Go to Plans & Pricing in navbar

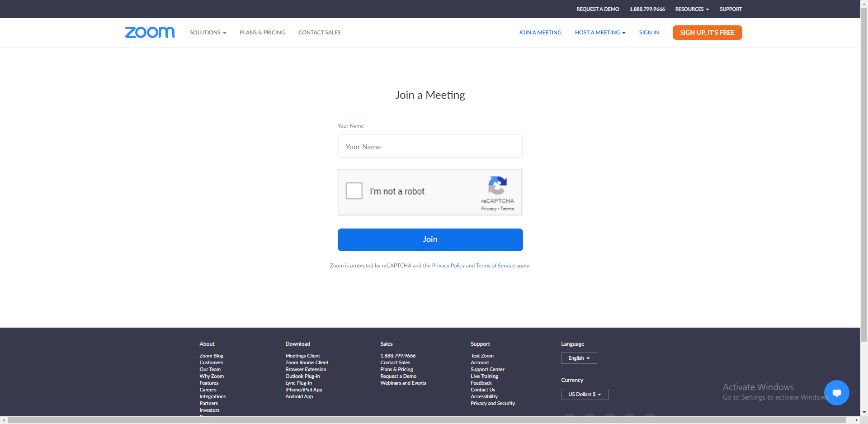262,33
